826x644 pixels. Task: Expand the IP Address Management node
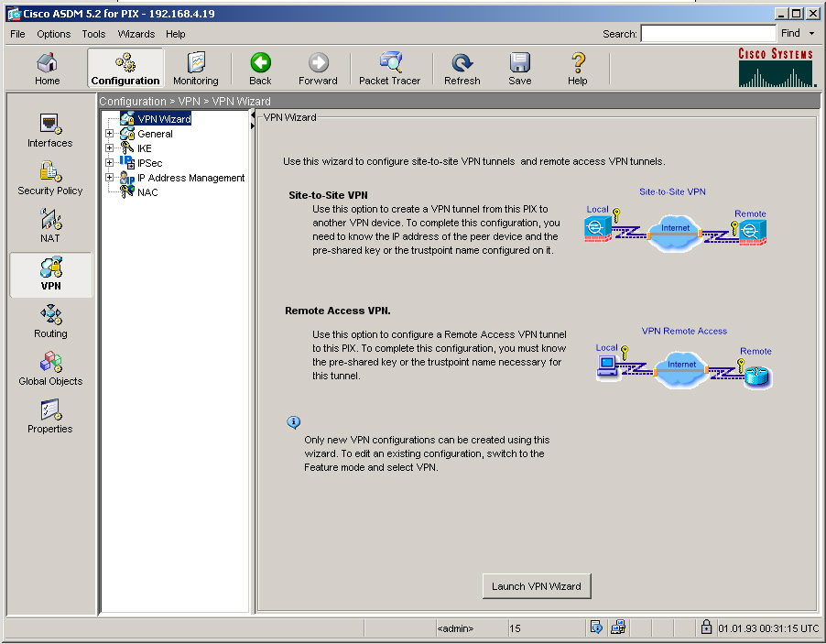pos(110,178)
